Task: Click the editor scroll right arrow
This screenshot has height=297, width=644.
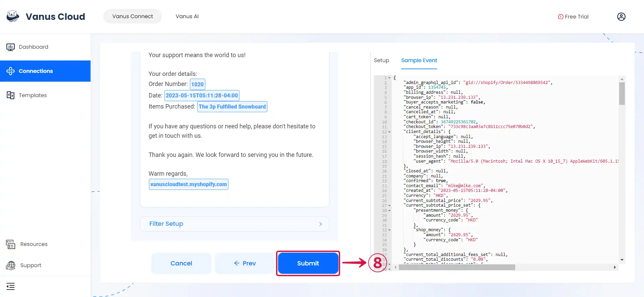Action: coord(615,267)
